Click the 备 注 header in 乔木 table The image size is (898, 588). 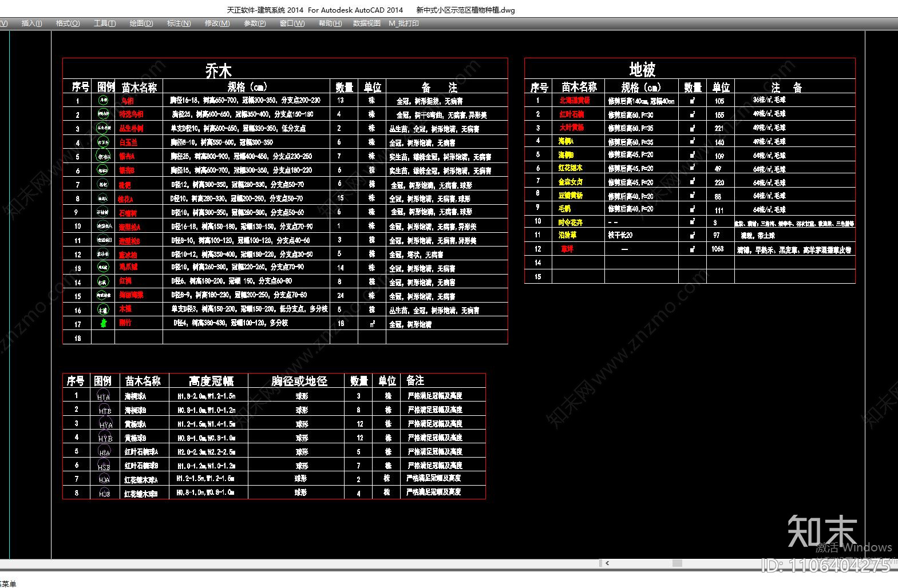coord(440,88)
